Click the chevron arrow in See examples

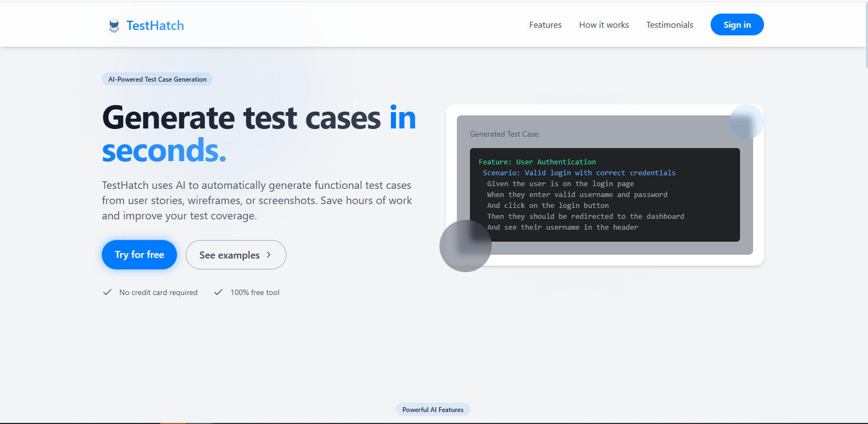click(x=268, y=255)
